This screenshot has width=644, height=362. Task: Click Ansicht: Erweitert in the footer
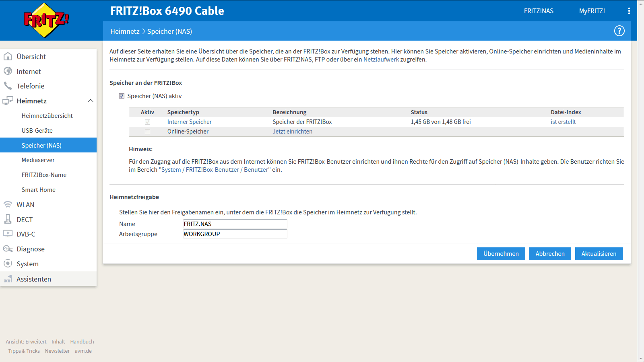pyautogui.click(x=26, y=342)
